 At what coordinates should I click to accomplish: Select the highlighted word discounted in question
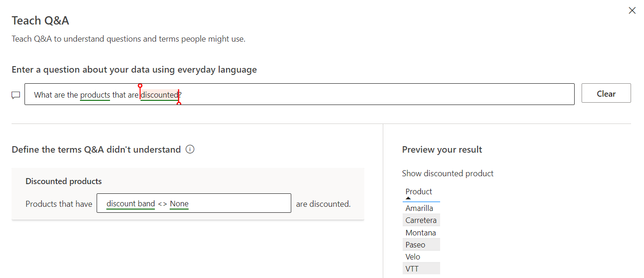pyautogui.click(x=159, y=95)
